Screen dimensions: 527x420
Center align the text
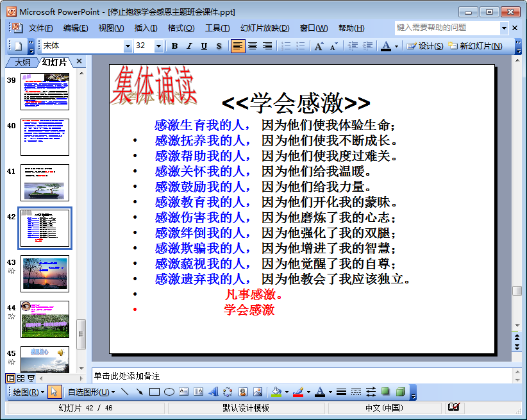click(x=253, y=46)
